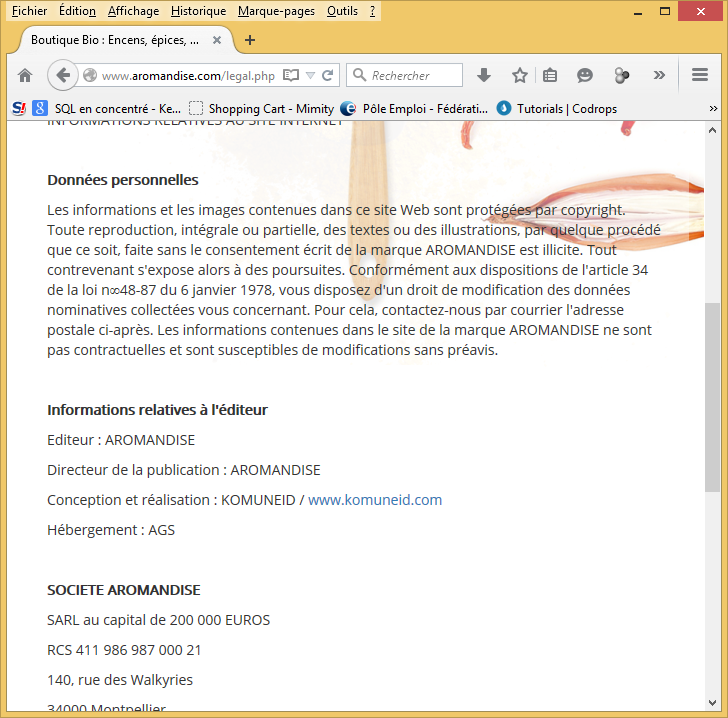The width and height of the screenshot is (728, 718).
Task: Open the ? help menu
Action: click(372, 11)
